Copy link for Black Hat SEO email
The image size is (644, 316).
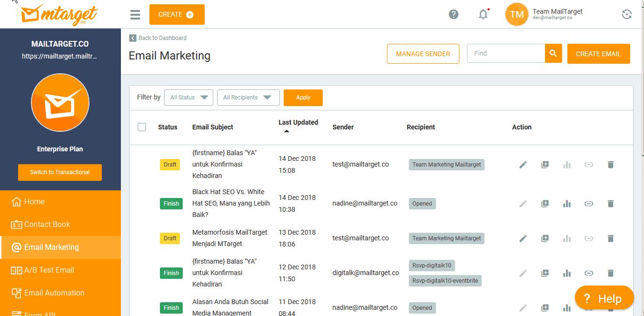[x=589, y=204]
